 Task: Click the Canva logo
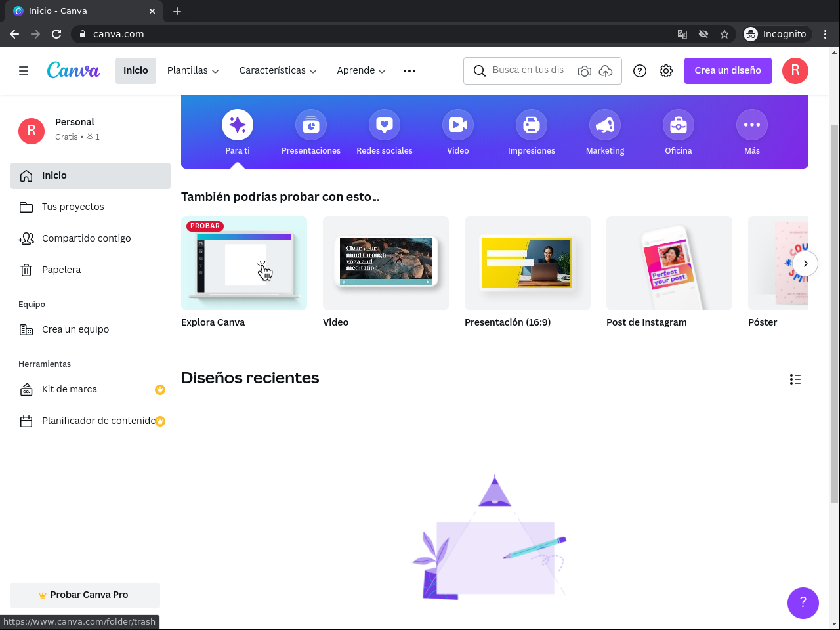[73, 70]
